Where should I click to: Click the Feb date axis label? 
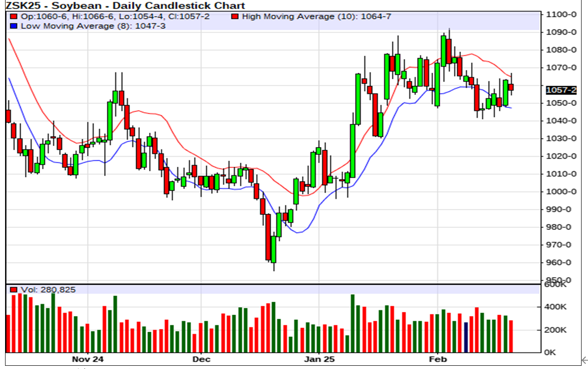[437, 359]
